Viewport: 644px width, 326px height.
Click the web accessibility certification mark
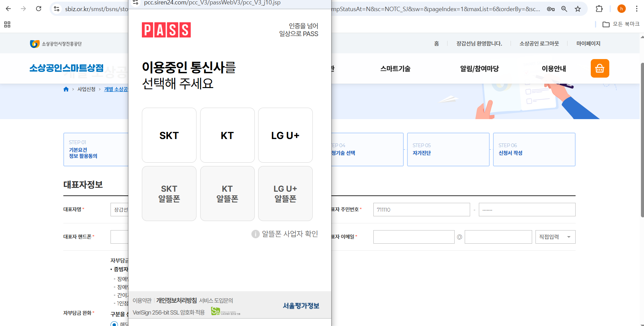[x=225, y=311]
